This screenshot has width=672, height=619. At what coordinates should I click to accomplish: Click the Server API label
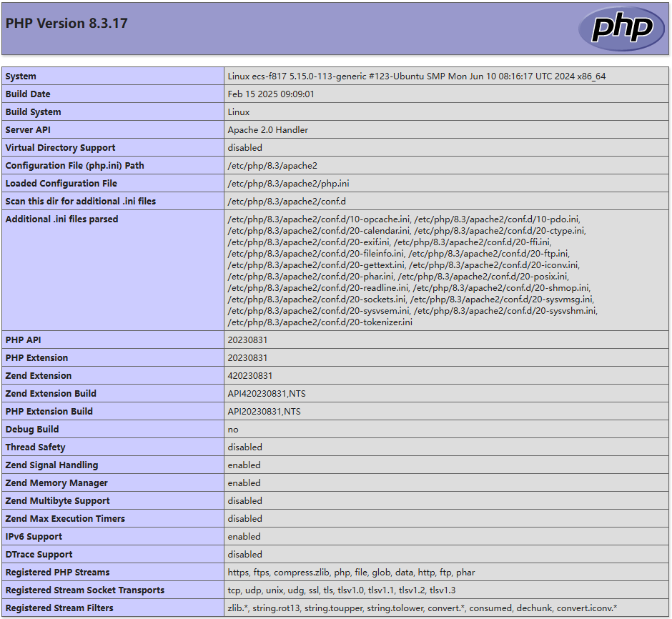tap(28, 130)
